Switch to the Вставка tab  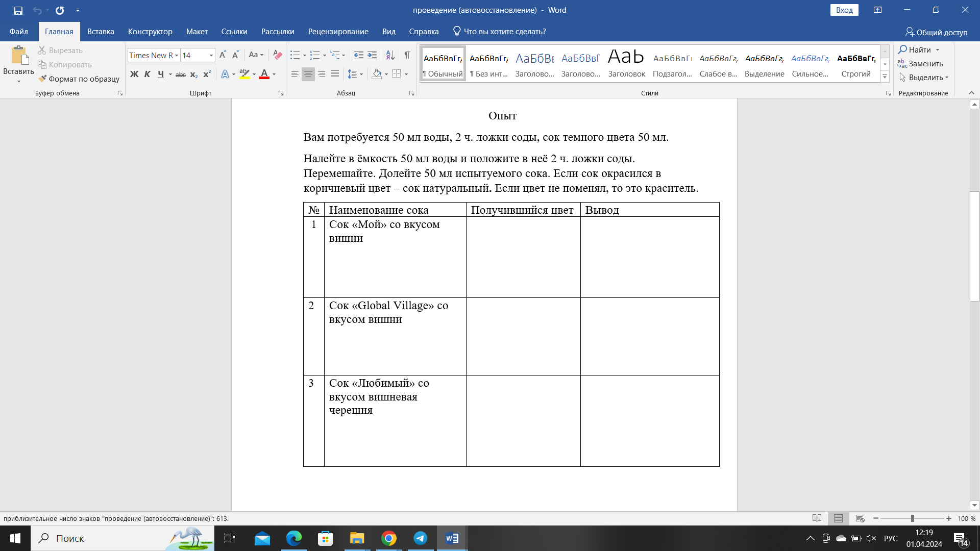coord(101,32)
